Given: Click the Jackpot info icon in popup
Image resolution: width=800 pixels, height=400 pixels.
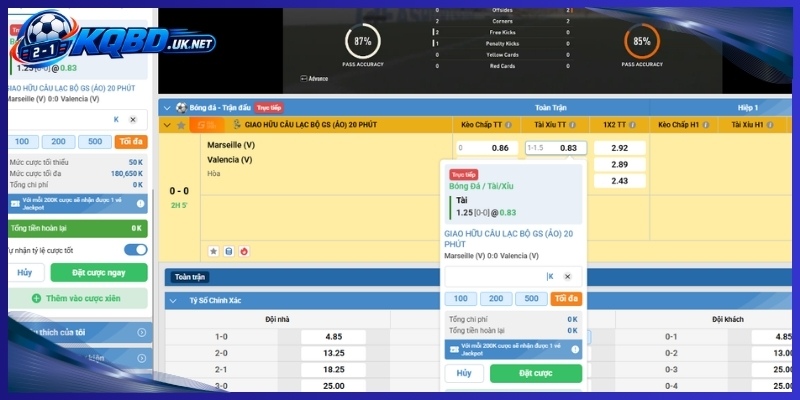Looking at the screenshot, I should pos(575,349).
